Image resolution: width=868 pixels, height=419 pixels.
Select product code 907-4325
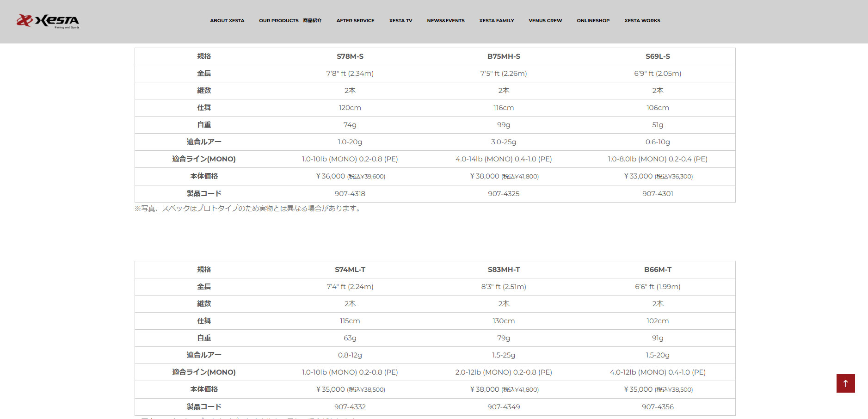(x=504, y=194)
